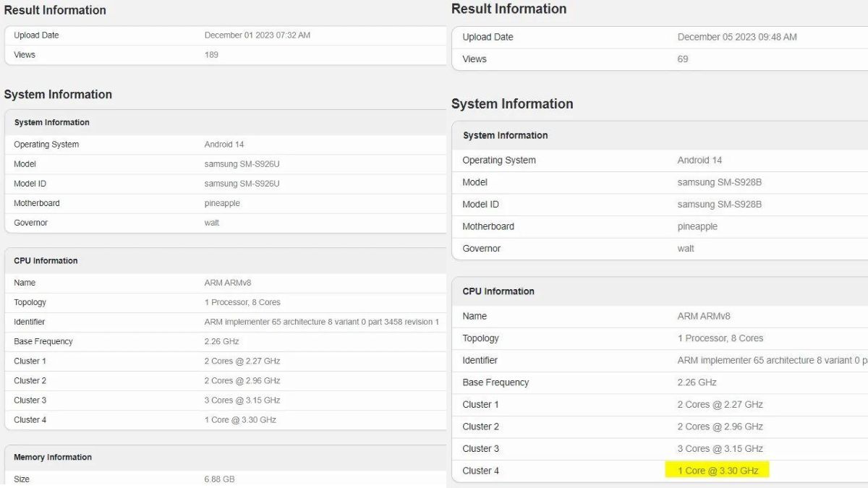Click Base Frequency 2.26 GHz in left panel

click(x=221, y=341)
